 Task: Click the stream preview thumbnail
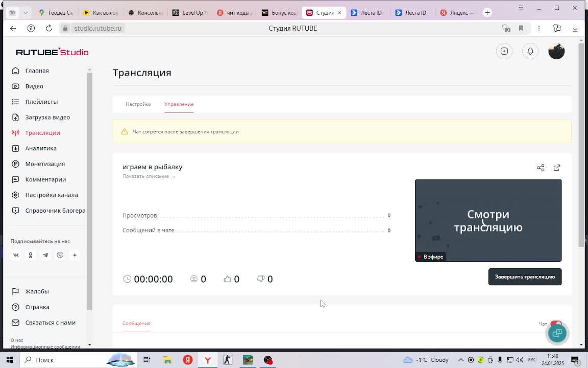[x=488, y=220]
